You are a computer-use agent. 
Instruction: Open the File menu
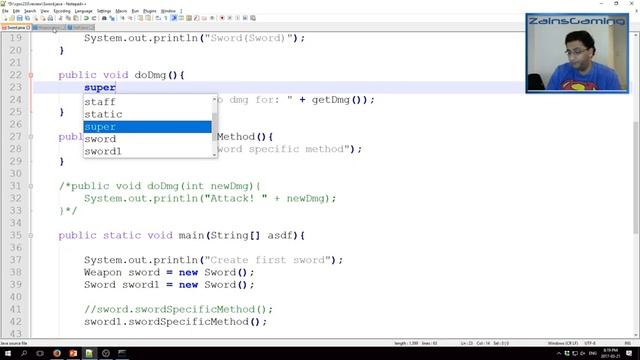pos(5,11)
